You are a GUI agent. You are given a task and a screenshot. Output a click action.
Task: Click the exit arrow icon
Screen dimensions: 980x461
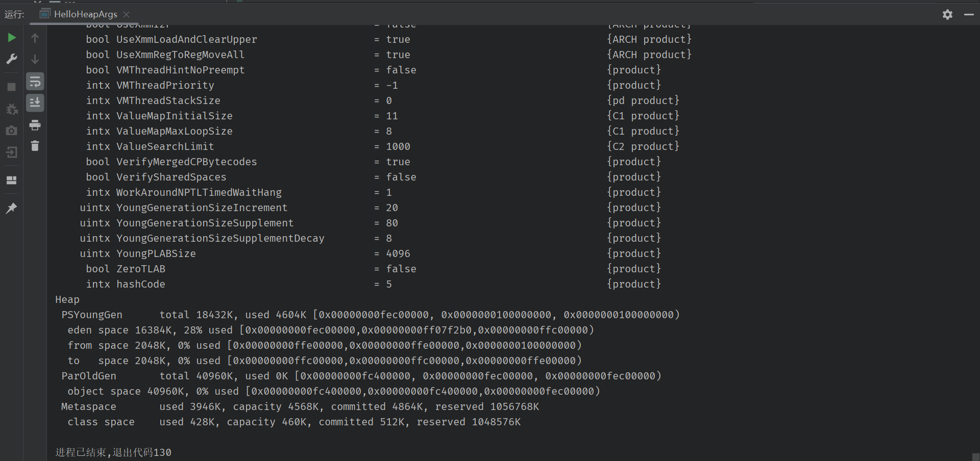tap(11, 152)
